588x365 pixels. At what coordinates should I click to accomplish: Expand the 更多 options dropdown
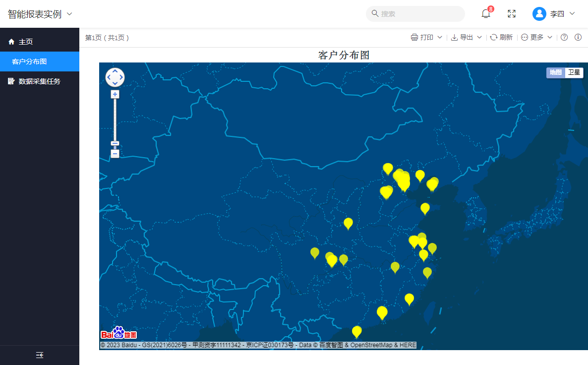[537, 38]
